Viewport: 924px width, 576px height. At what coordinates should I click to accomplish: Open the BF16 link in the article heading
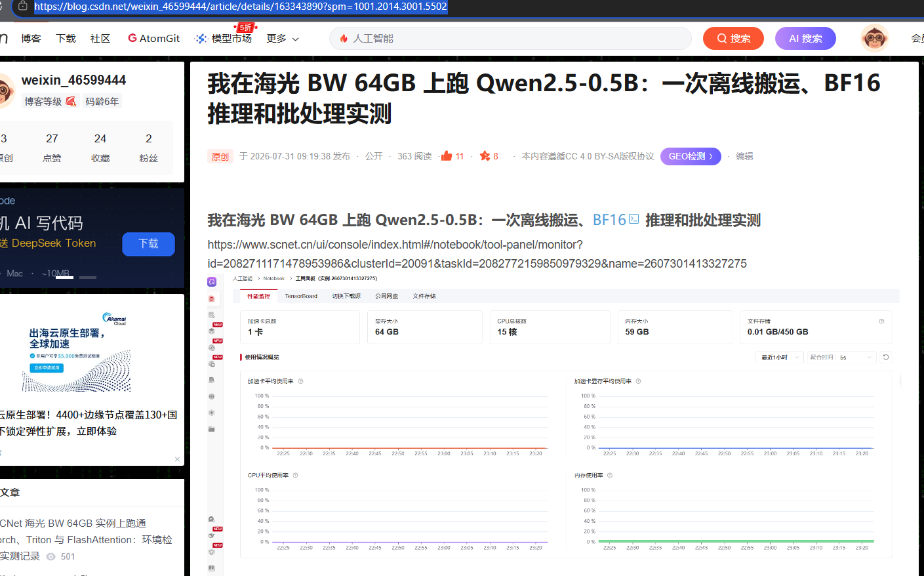tap(609, 220)
